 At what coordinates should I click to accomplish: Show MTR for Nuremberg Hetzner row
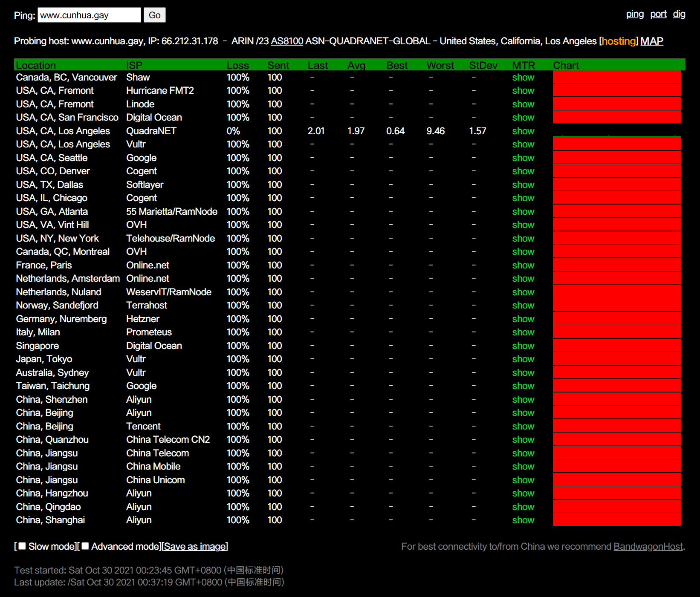[523, 319]
